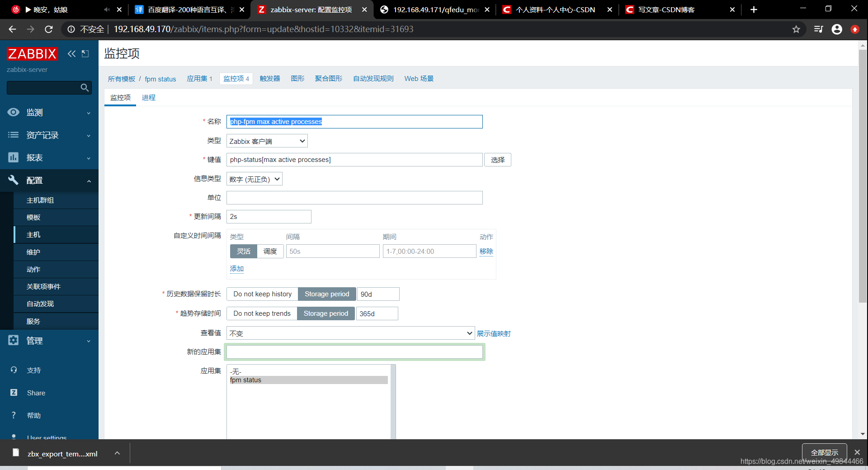
Task: Toggle kiosk mode icon beside collapse arrows
Action: tap(85, 54)
